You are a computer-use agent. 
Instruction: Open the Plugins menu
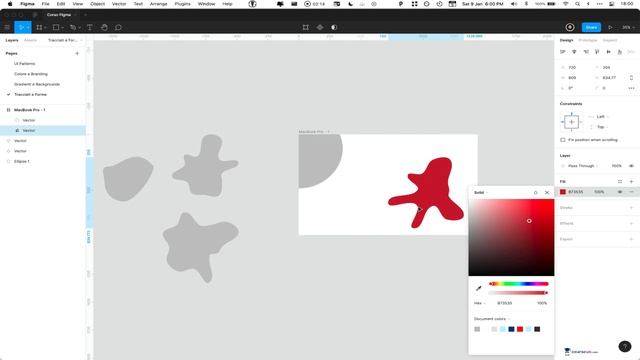click(182, 4)
